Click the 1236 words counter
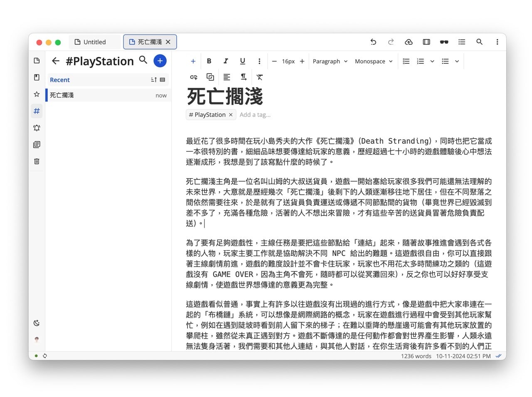The height and width of the screenshot is (397, 532). pyautogui.click(x=416, y=356)
